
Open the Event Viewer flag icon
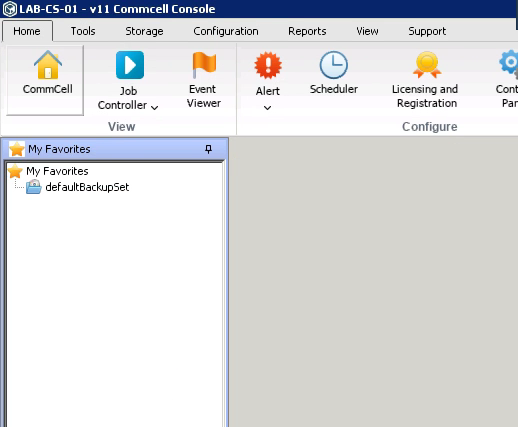204,65
